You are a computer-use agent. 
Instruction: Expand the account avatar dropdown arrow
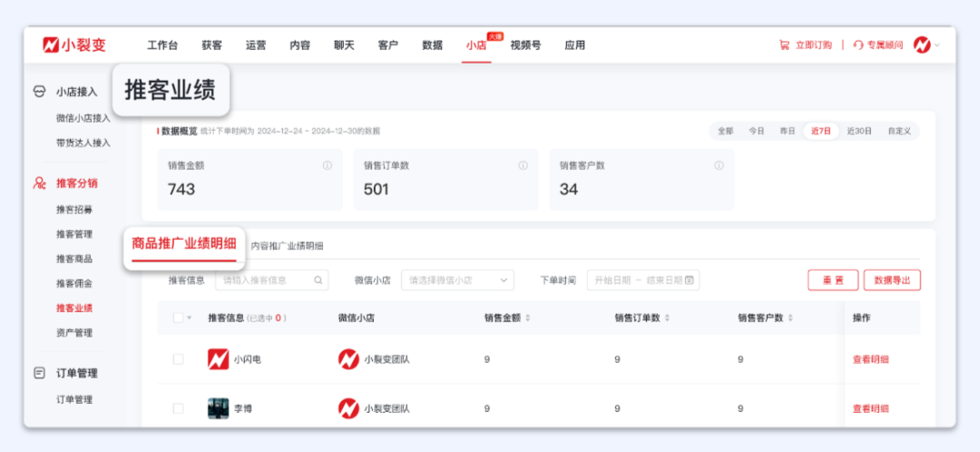pos(937,44)
